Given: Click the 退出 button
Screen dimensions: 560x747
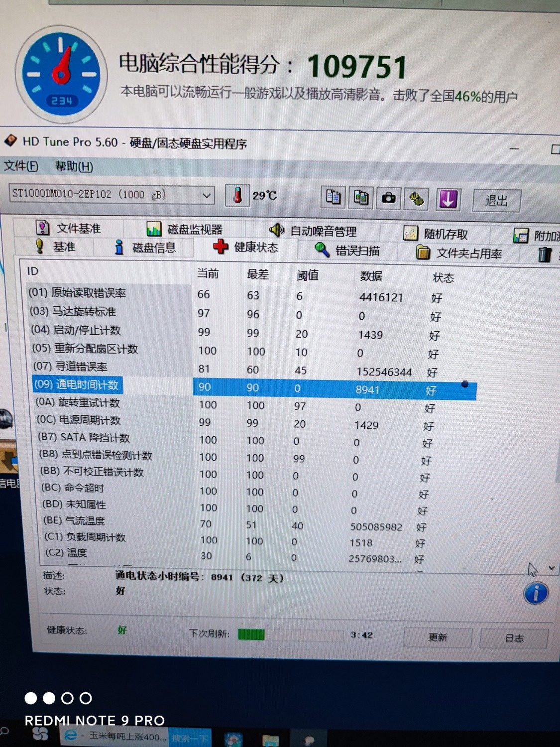Looking at the screenshot, I should [496, 201].
